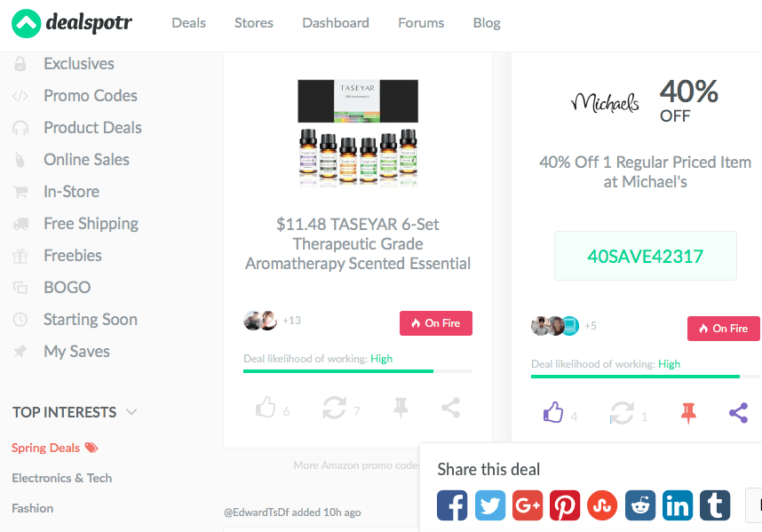
Task: Click the TASEYAR essential oils product image
Action: pyautogui.click(x=358, y=133)
